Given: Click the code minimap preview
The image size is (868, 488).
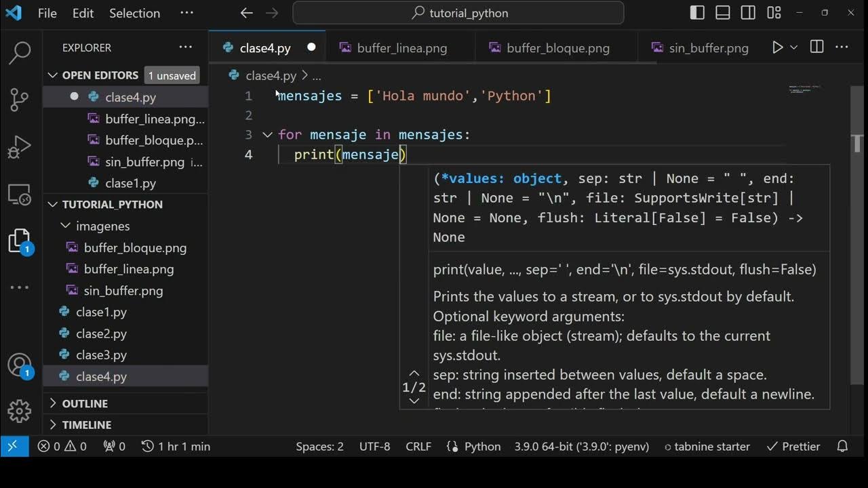Looking at the screenshot, I should pyautogui.click(x=806, y=89).
